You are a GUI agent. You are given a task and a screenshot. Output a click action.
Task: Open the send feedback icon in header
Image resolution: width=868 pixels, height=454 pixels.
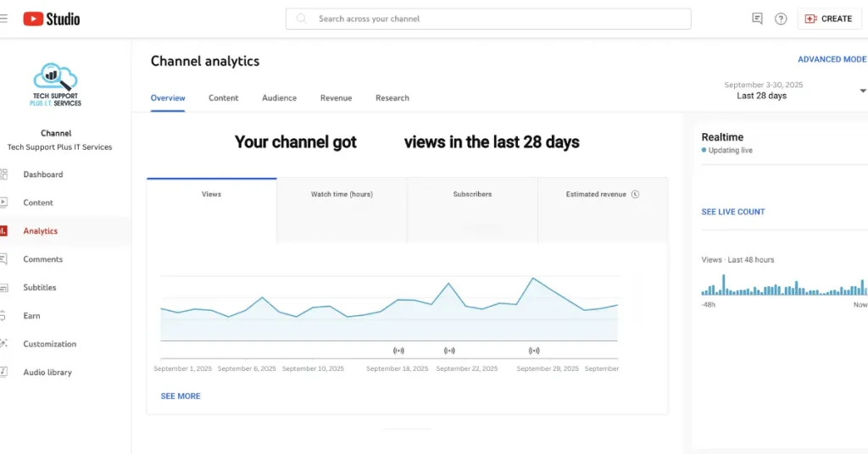(757, 19)
